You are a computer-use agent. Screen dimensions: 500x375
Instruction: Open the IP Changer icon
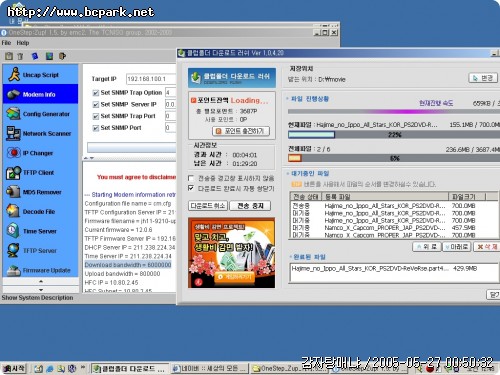point(14,153)
